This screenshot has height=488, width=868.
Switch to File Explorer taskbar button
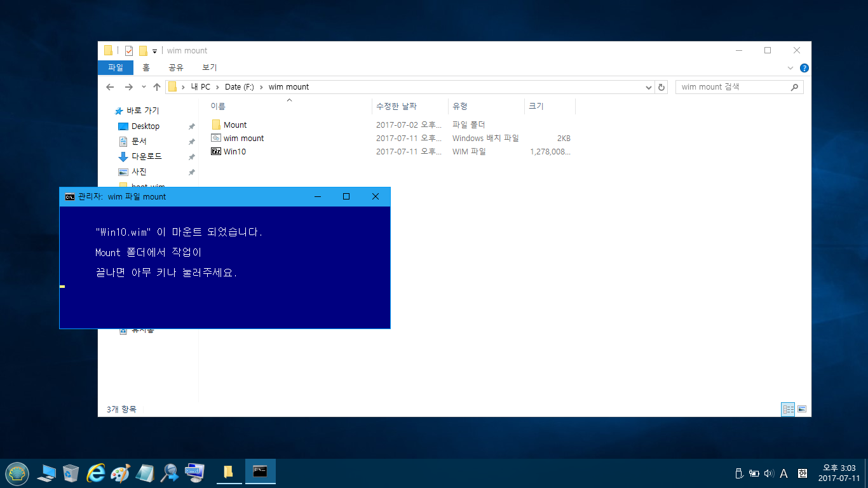click(x=229, y=472)
